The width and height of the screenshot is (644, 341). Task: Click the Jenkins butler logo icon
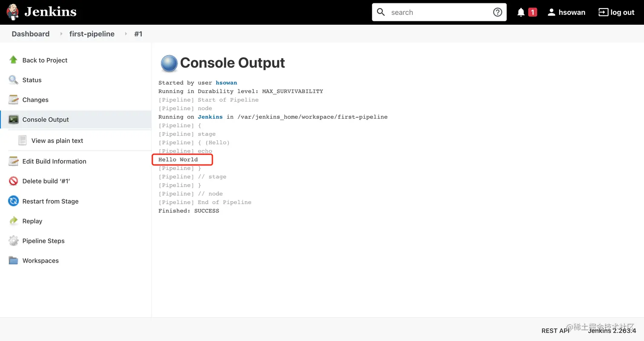(13, 12)
